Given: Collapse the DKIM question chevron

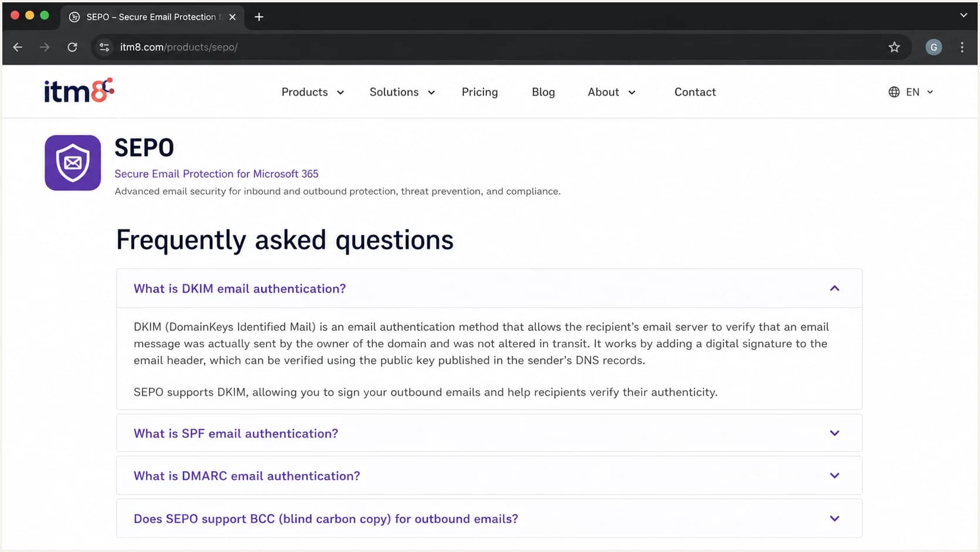Looking at the screenshot, I should click(835, 288).
